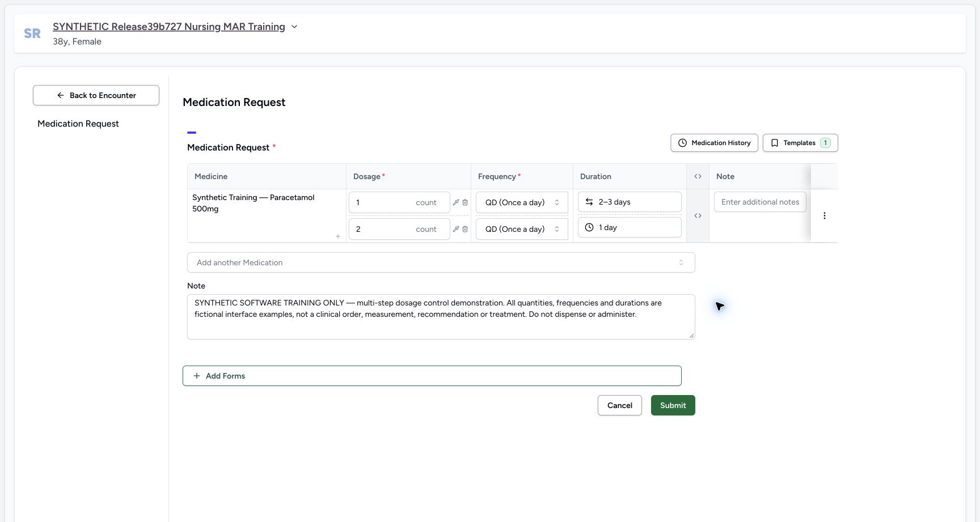Click the 2–3 days duration field
This screenshot has width=980, height=522.
(x=630, y=202)
